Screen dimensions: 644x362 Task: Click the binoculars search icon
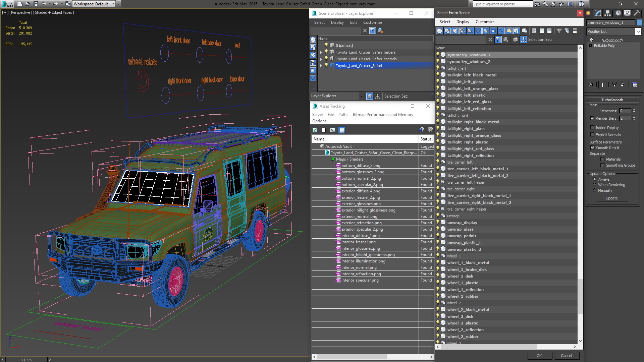click(537, 4)
